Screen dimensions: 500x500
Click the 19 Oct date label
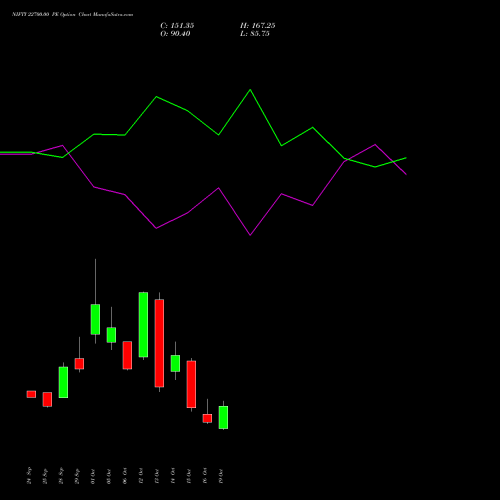221,476
